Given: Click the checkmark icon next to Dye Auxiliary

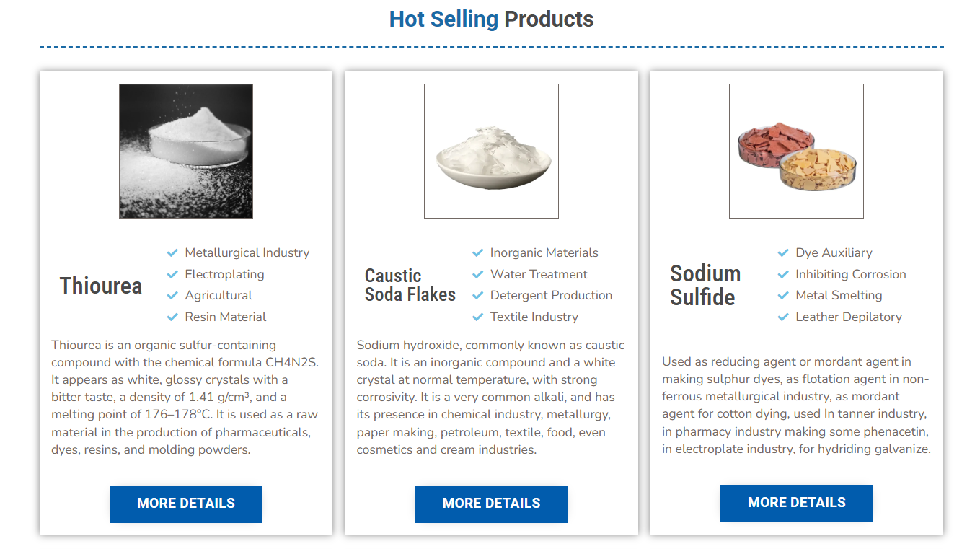Looking at the screenshot, I should pyautogui.click(x=783, y=253).
